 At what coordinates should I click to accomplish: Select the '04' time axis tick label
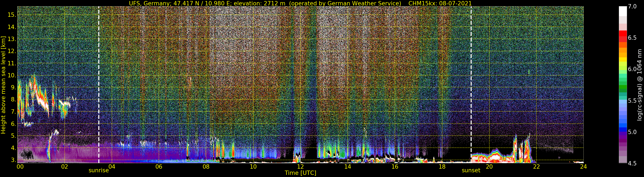(112, 166)
